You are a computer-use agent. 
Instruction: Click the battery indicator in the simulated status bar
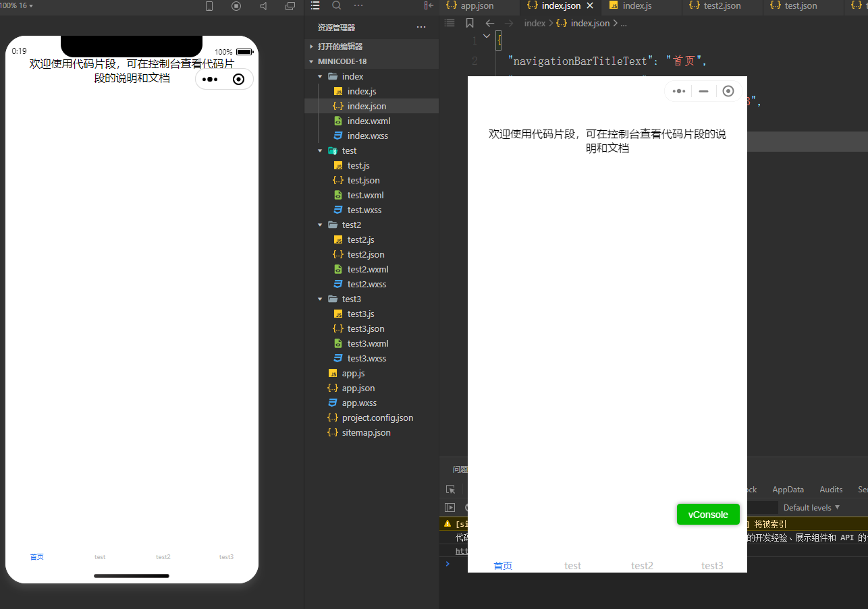point(244,51)
